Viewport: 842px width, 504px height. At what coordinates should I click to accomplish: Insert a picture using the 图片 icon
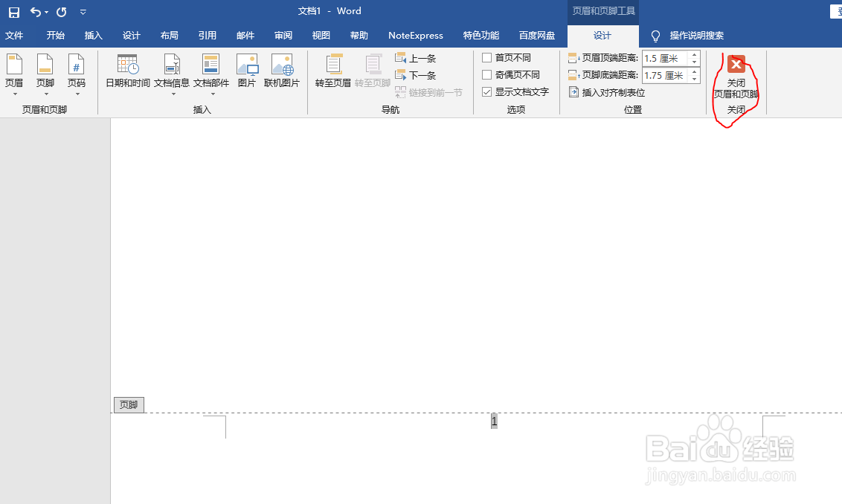(247, 71)
